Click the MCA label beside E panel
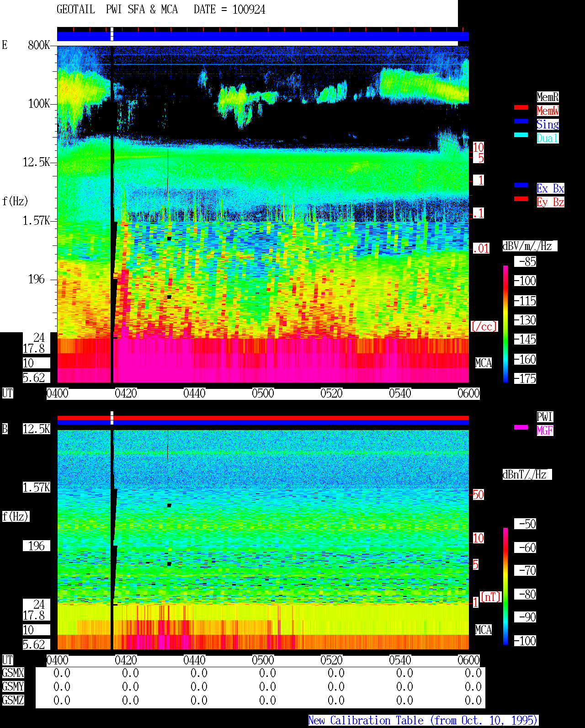Image resolution: width=585 pixels, height=728 pixels. [x=484, y=363]
